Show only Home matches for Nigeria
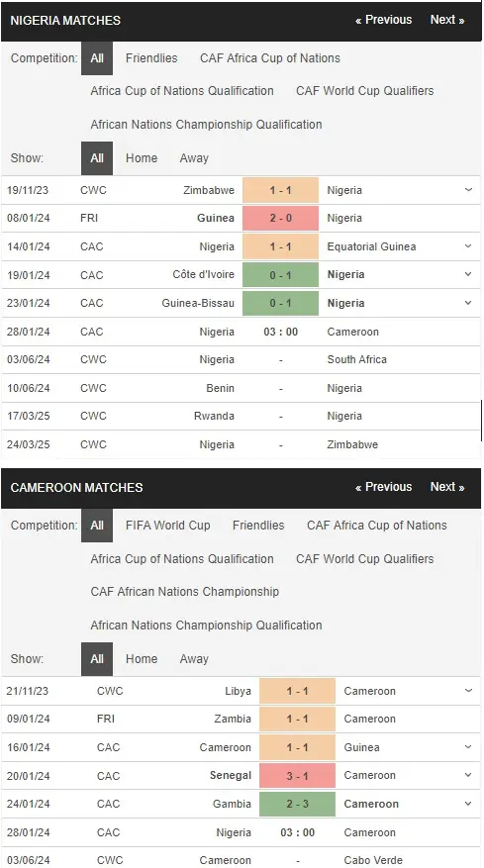Screen dimensions: 484x868 click(142, 158)
